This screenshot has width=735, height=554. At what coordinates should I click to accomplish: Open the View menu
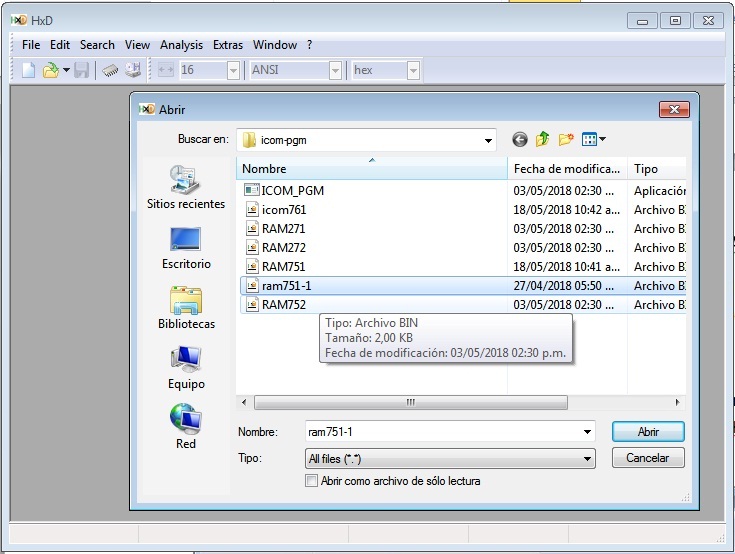pos(137,45)
